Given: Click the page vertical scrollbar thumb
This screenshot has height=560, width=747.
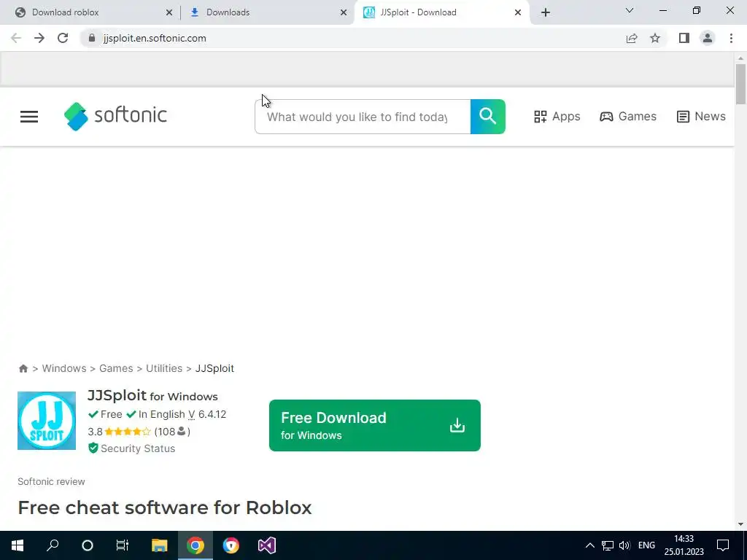Looking at the screenshot, I should (740, 84).
